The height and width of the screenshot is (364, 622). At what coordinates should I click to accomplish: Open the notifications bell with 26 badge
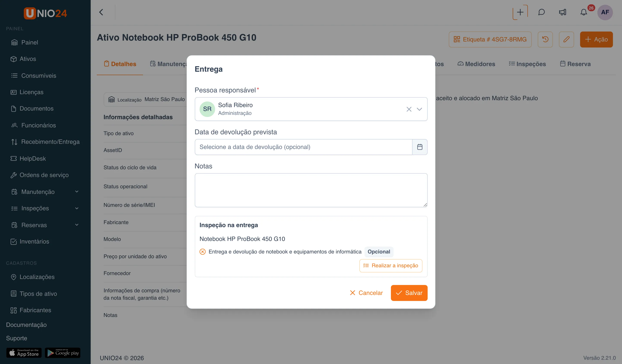pos(584,12)
